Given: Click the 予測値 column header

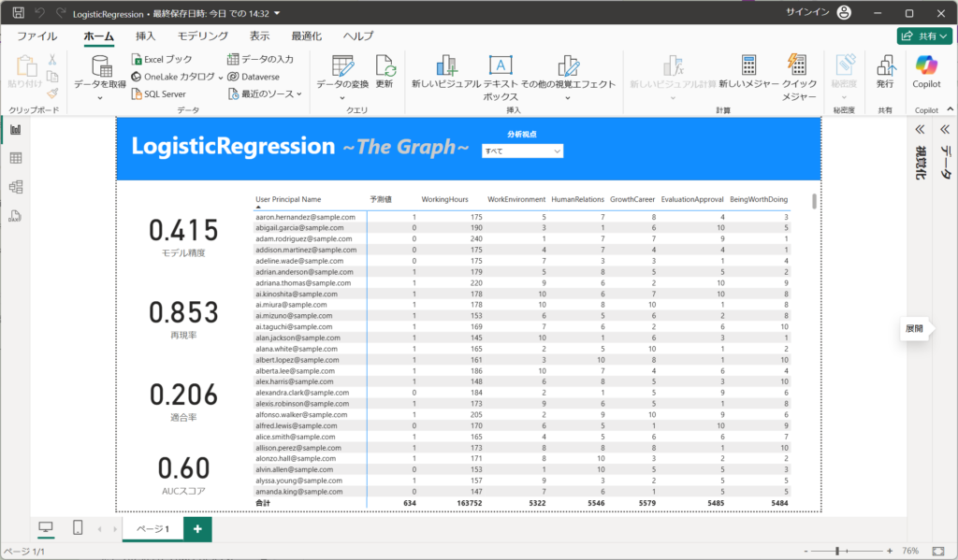Looking at the screenshot, I should [381, 199].
